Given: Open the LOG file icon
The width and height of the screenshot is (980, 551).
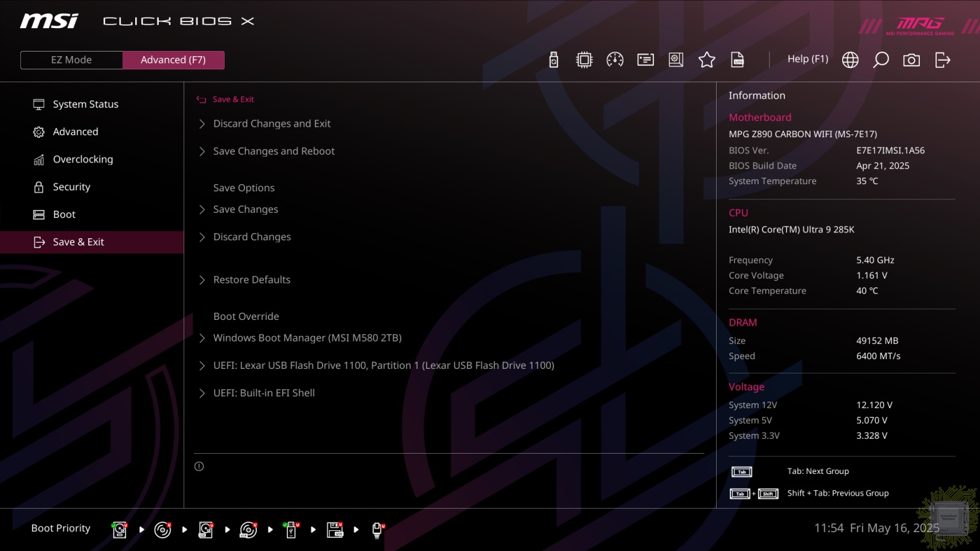Looking at the screenshot, I should tap(738, 60).
